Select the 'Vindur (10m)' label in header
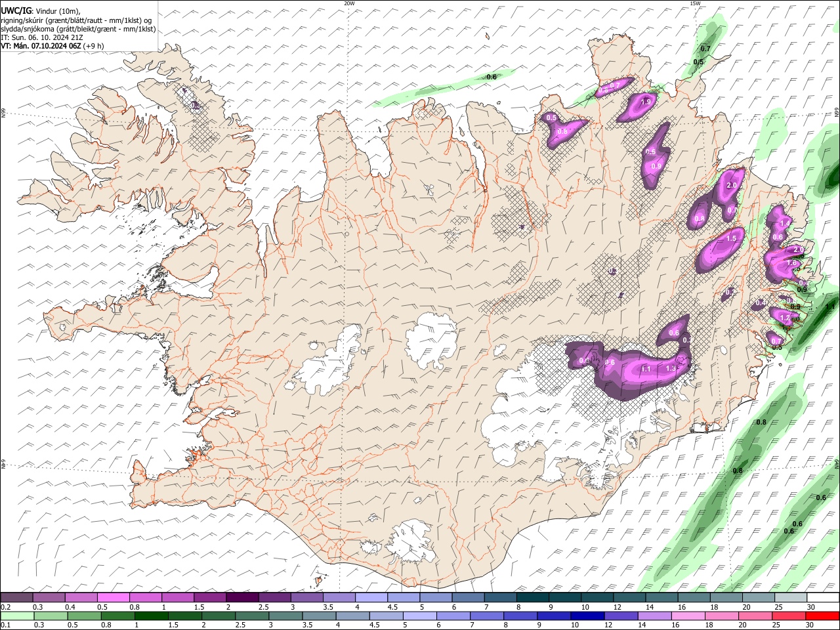 [x=59, y=11]
